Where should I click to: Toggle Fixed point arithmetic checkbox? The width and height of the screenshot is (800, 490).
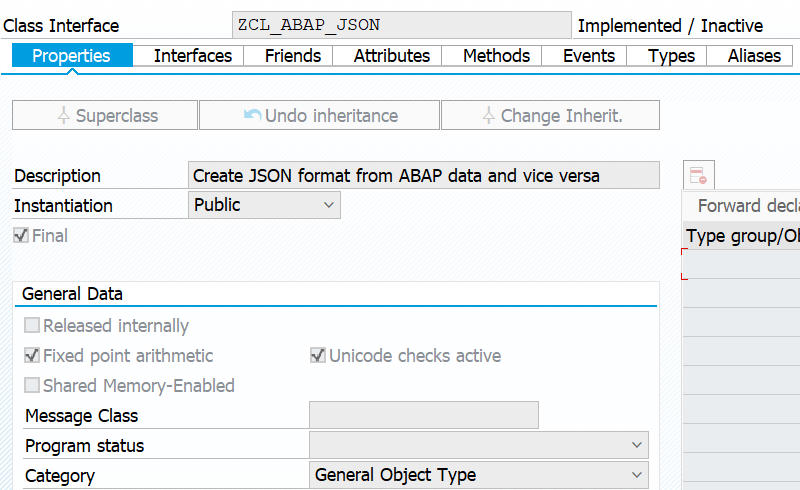tap(32, 355)
